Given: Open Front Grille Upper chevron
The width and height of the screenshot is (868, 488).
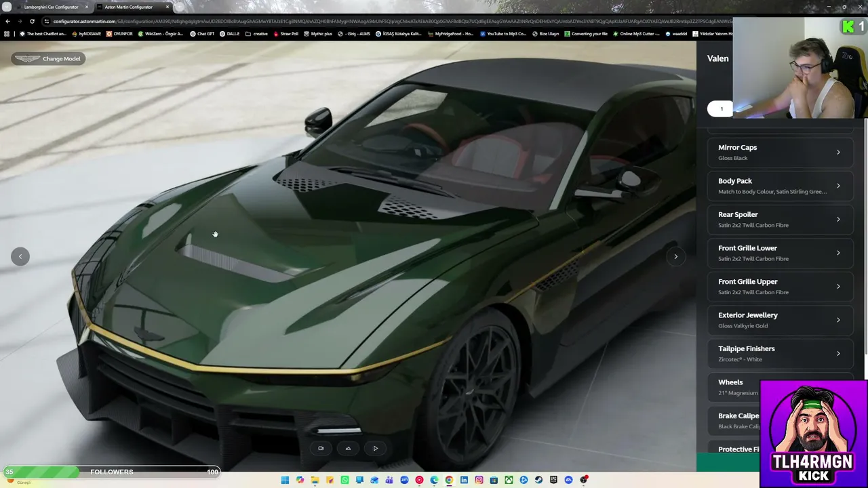Looking at the screenshot, I should tap(838, 287).
